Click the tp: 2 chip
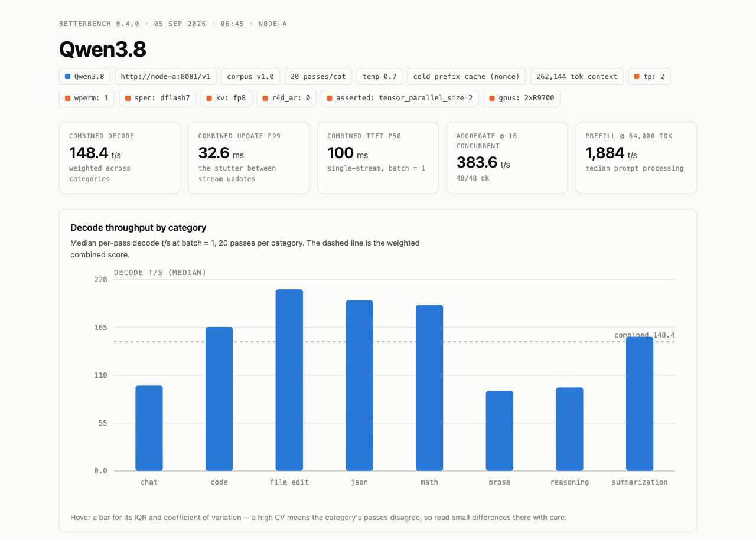 tap(649, 77)
